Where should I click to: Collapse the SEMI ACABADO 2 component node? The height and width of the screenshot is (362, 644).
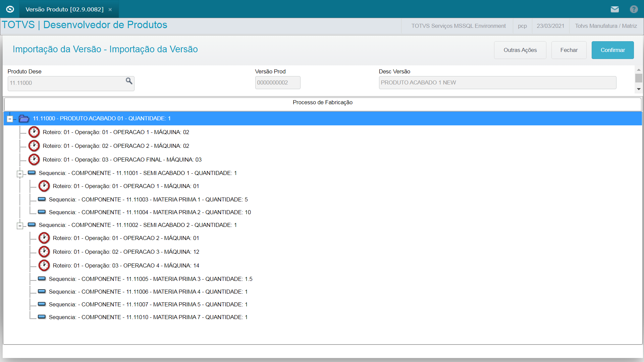[x=20, y=226]
